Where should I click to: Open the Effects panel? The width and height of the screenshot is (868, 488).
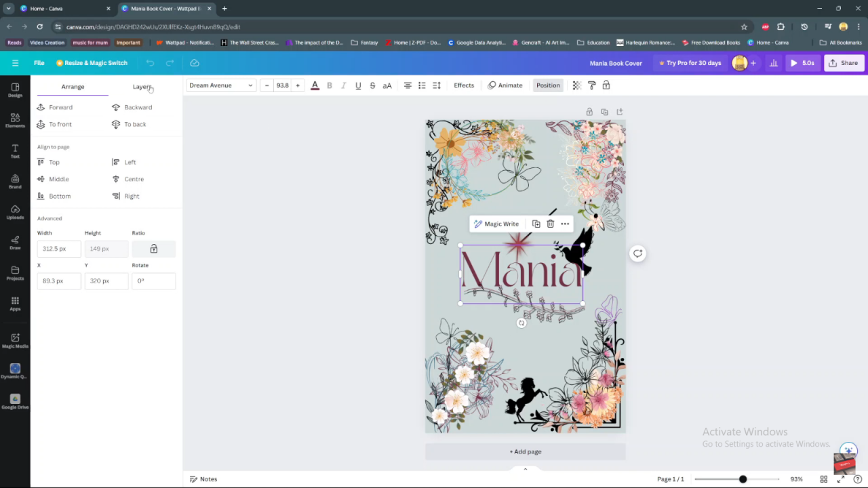(464, 85)
